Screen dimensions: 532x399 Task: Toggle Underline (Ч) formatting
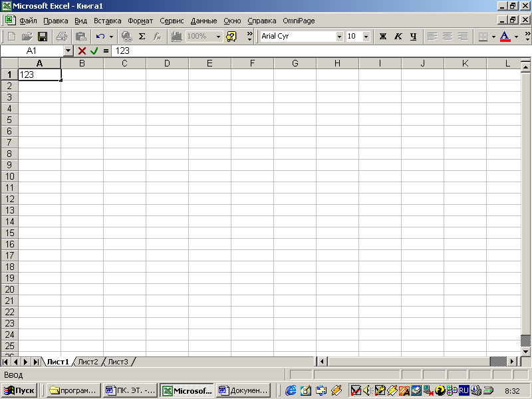(413, 37)
